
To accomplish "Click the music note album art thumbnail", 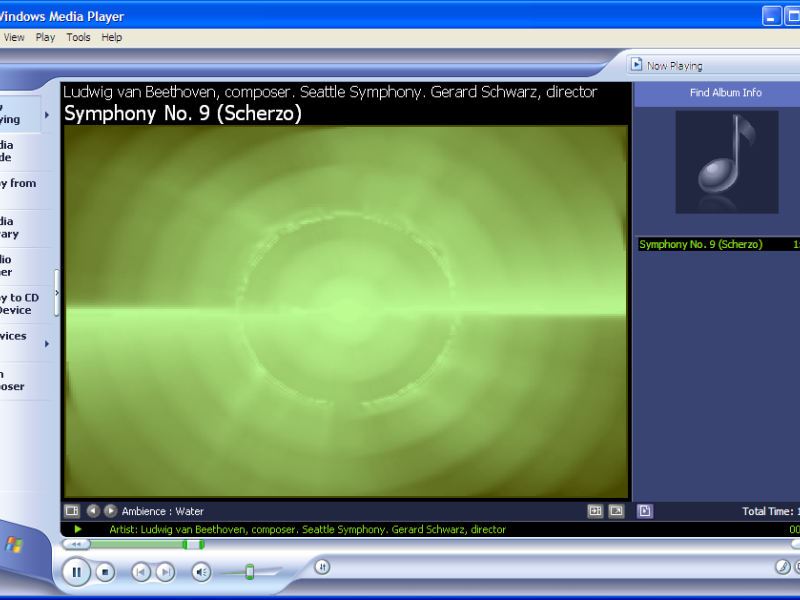I will (727, 162).
